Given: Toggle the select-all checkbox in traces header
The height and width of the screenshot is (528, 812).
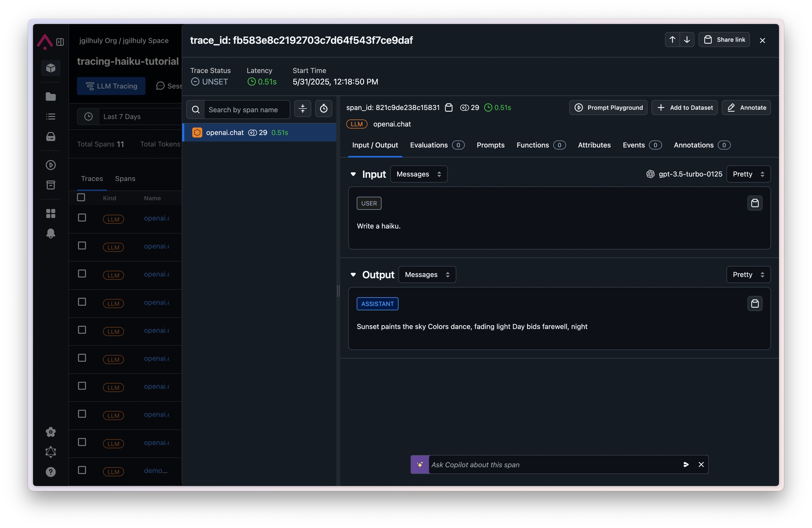Looking at the screenshot, I should pyautogui.click(x=81, y=197).
